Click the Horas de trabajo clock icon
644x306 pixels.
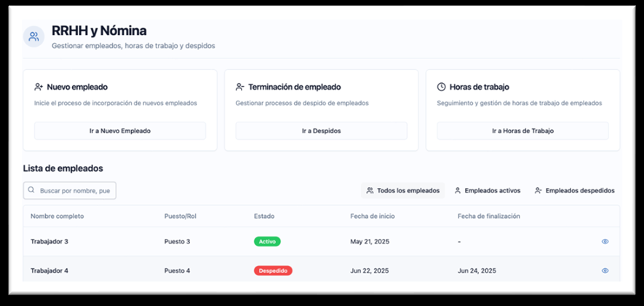coord(441,87)
